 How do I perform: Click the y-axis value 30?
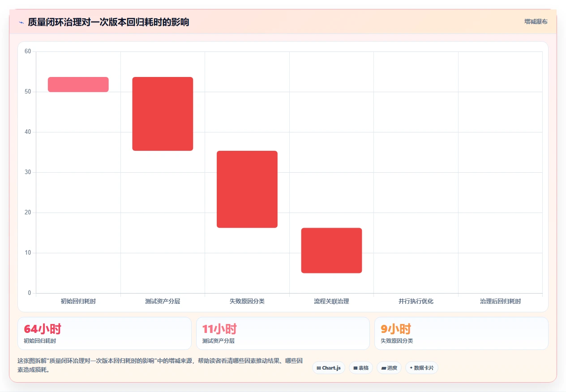(x=28, y=172)
